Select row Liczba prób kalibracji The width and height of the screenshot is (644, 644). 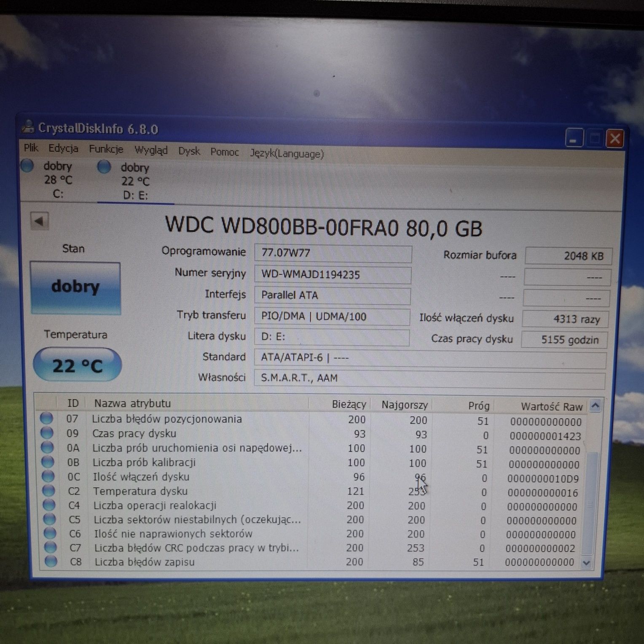(x=312, y=463)
